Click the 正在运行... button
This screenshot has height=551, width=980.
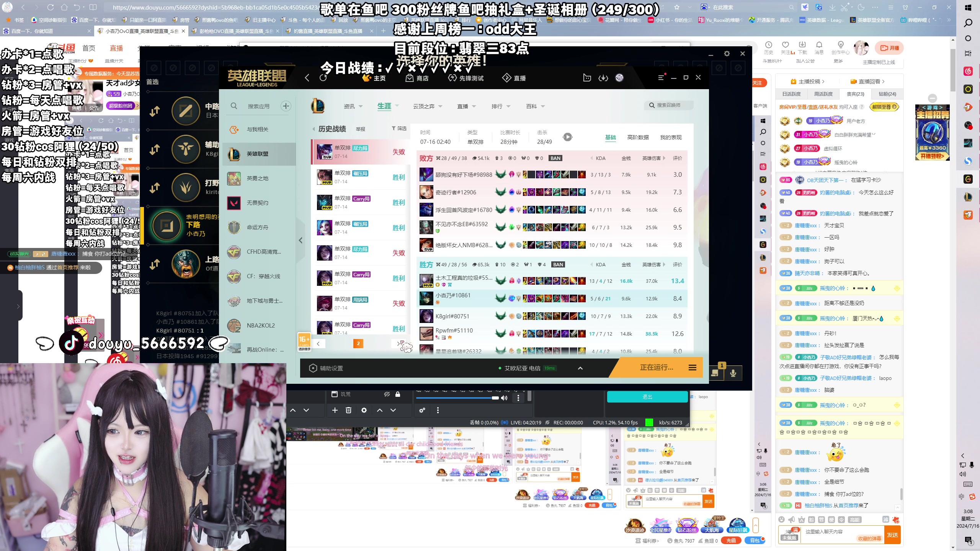click(657, 367)
